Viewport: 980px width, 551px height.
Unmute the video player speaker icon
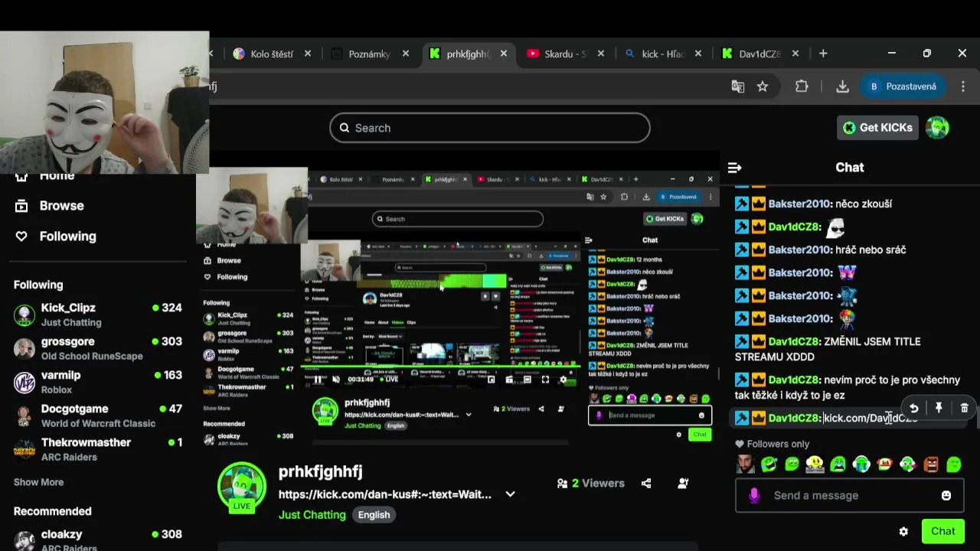[x=335, y=379]
